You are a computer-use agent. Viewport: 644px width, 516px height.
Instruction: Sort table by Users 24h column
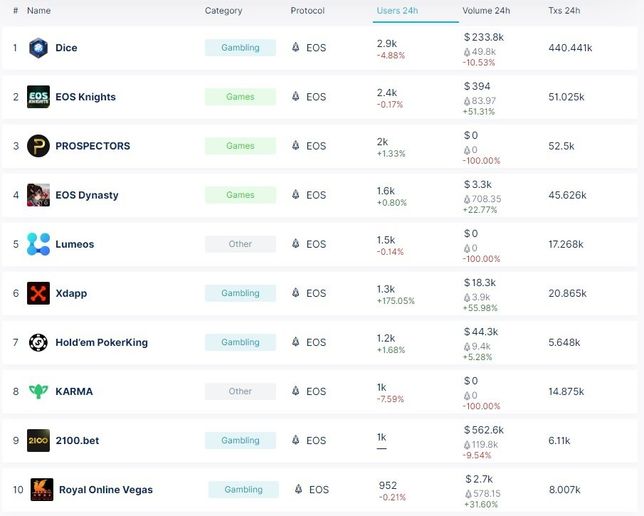click(x=399, y=11)
